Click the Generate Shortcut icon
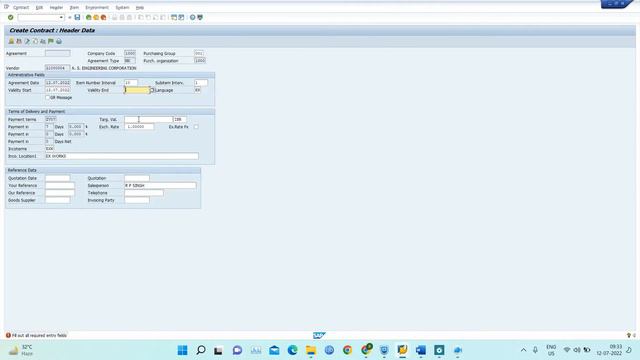The height and width of the screenshot is (360, 640). click(181, 18)
